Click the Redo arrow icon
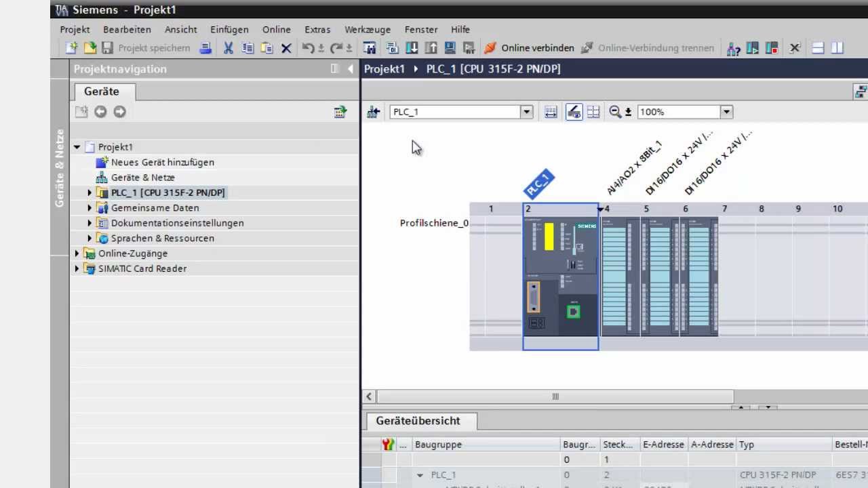Viewport: 868px width, 488px height. coord(336,48)
